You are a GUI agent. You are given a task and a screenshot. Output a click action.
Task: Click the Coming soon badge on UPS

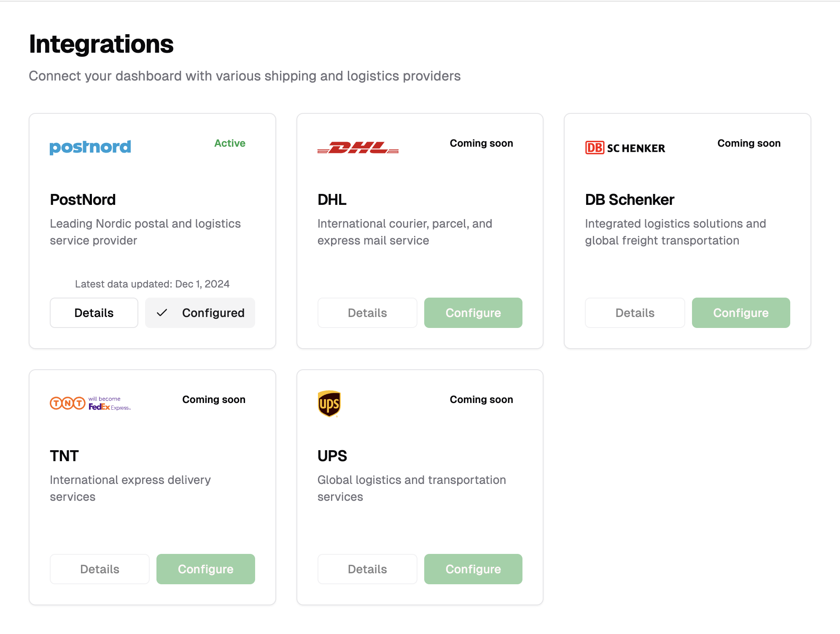pos(481,399)
